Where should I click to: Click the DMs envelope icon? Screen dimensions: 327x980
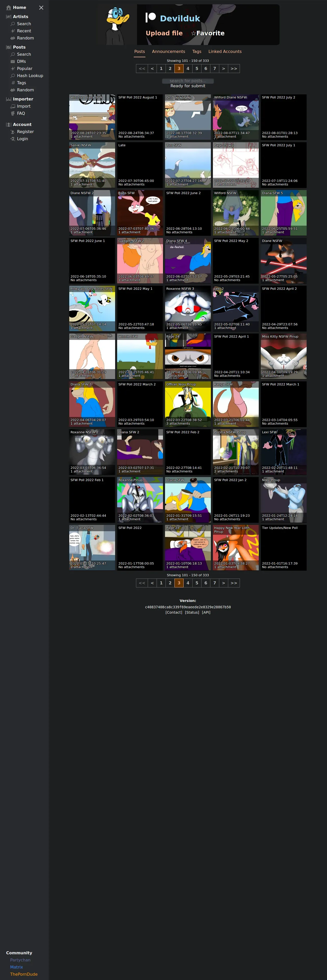click(13, 62)
